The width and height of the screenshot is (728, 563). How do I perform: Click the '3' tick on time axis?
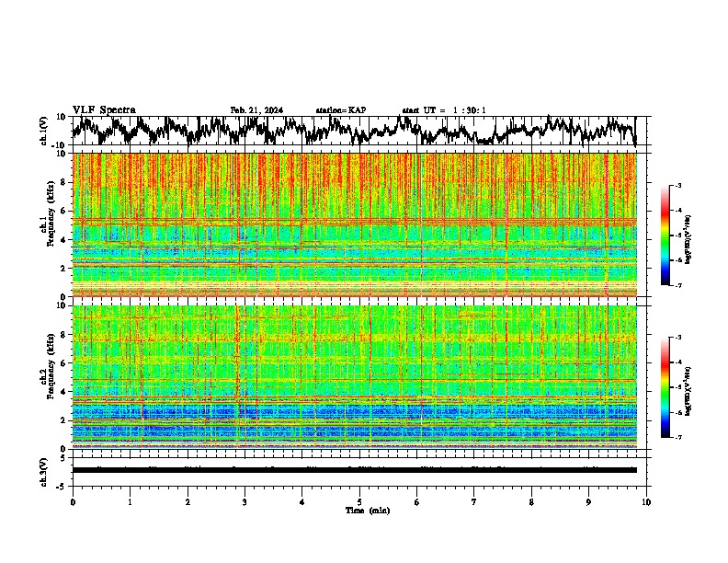tap(245, 501)
